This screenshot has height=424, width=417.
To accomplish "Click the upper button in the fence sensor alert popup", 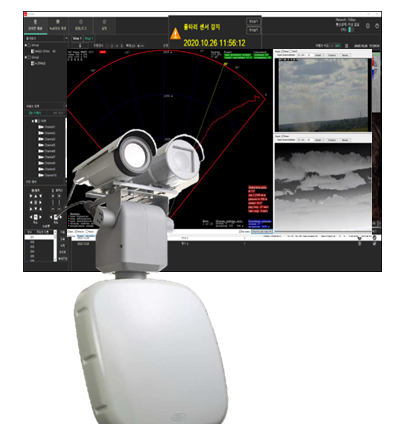I will [253, 22].
